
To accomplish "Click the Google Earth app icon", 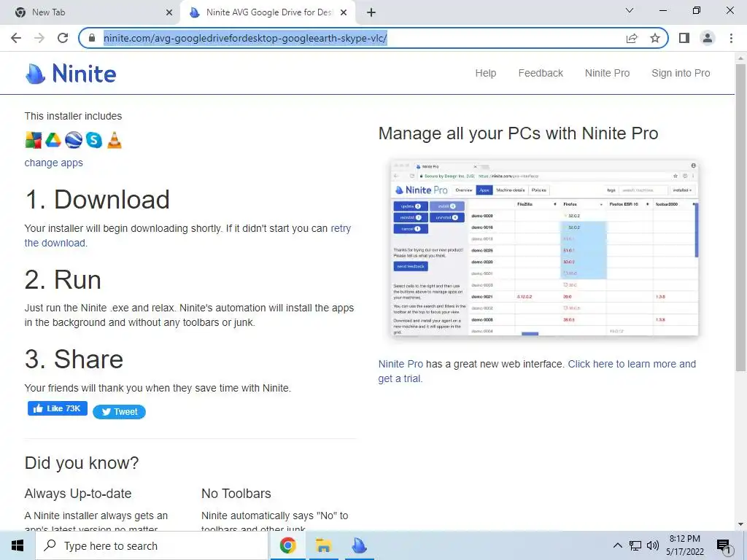I will tap(74, 140).
